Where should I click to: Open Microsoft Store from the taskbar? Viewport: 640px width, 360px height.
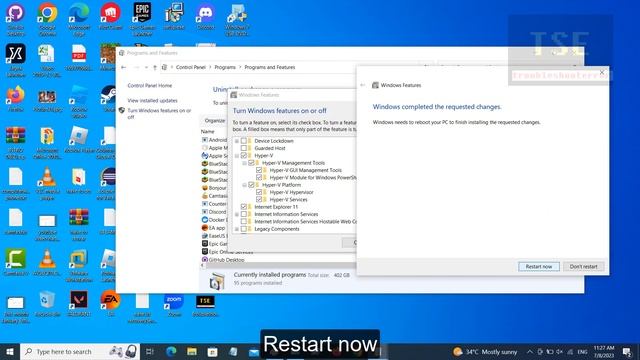coord(212,351)
